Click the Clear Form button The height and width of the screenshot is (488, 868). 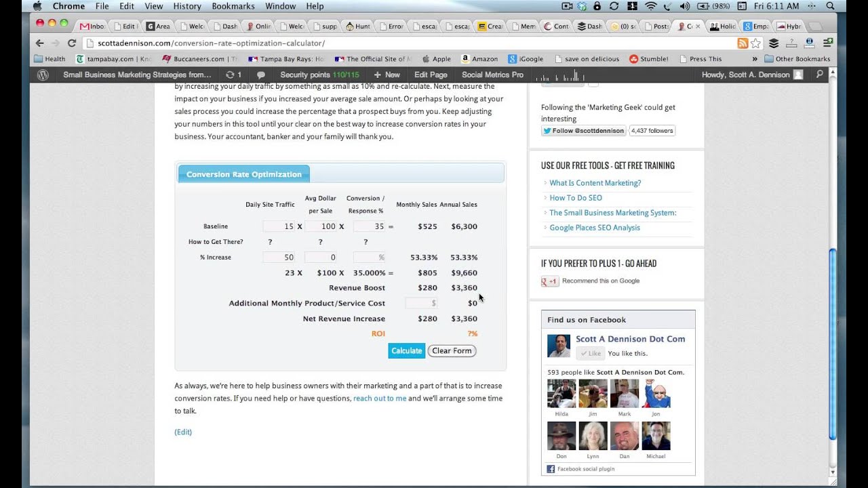pos(452,350)
